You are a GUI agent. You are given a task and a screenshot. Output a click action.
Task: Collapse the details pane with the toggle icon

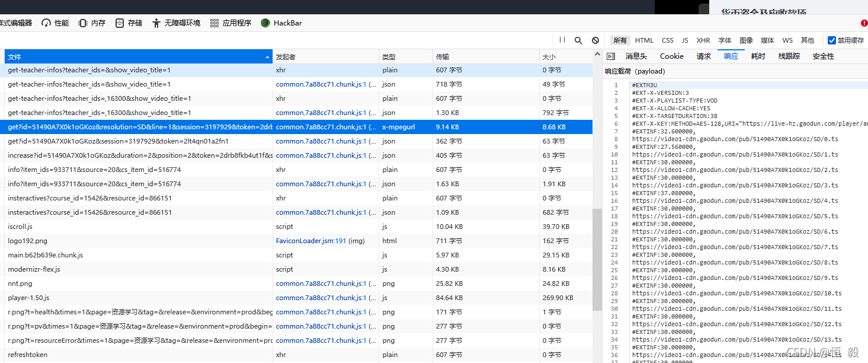(x=611, y=56)
